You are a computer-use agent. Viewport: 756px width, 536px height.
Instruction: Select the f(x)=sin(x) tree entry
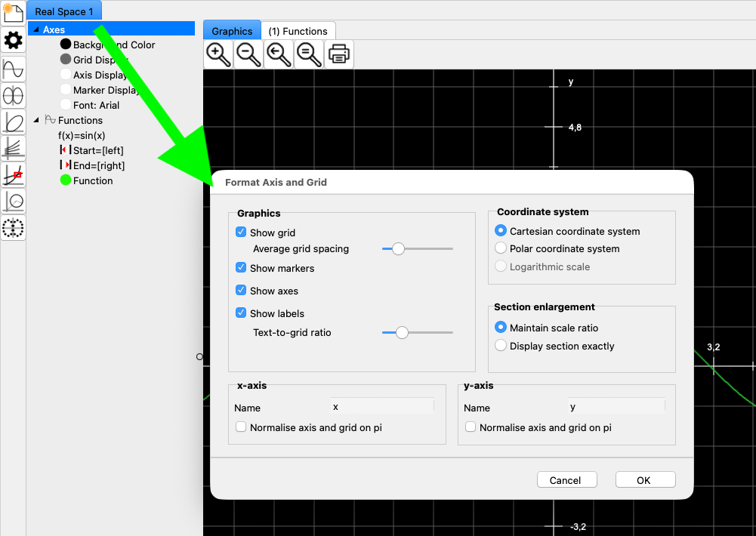tap(82, 135)
